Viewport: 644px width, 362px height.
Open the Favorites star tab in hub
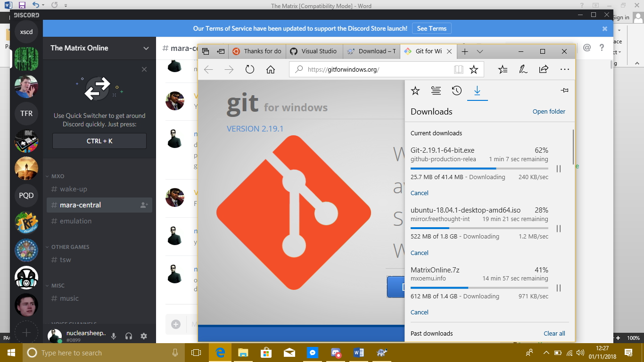415,91
